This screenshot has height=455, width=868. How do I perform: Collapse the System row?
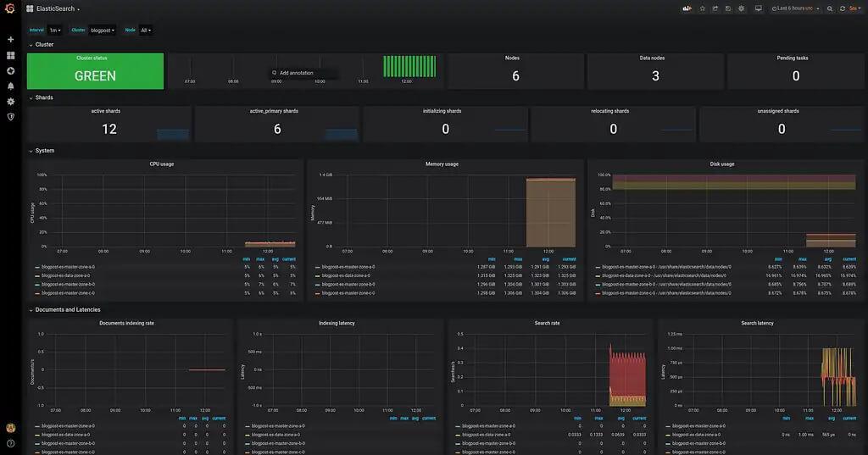(42, 151)
